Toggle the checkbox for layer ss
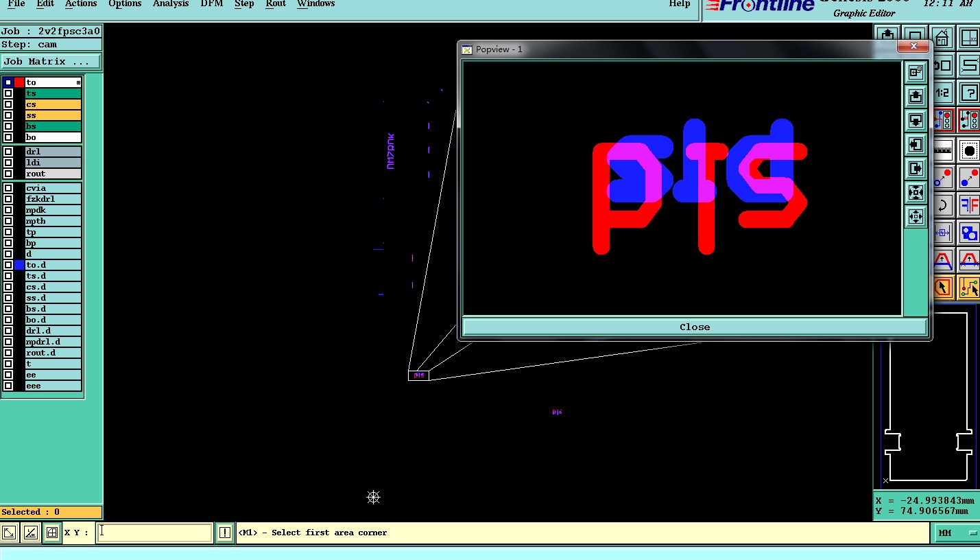Screen dimensions: 980x560 coord(8,115)
